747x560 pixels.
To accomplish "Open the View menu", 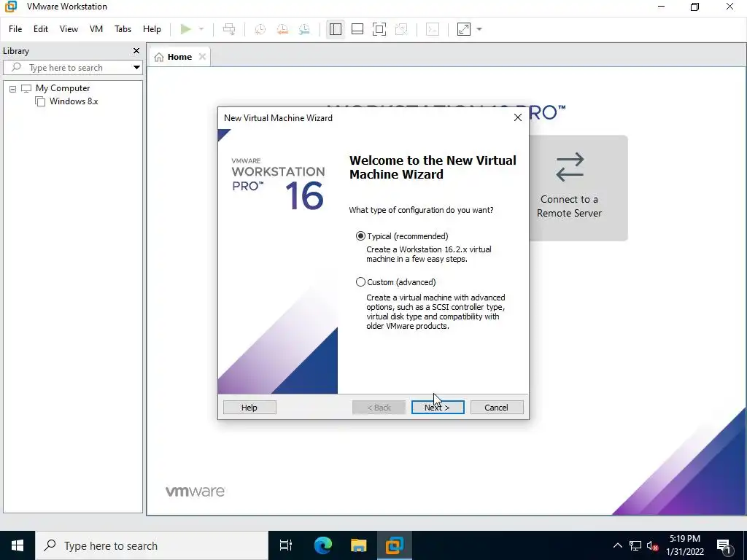I will (x=69, y=29).
